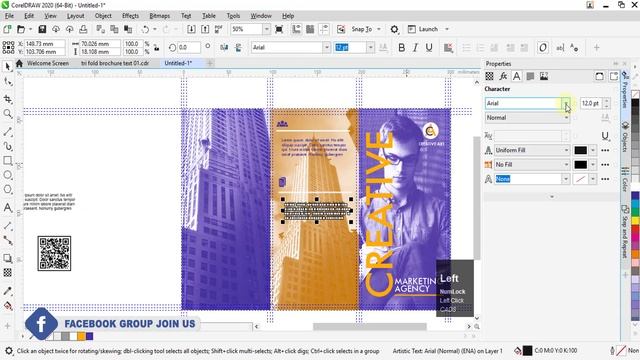The image size is (640, 360).
Task: Toggle the lock ratio padlock
Action: coord(157,48)
